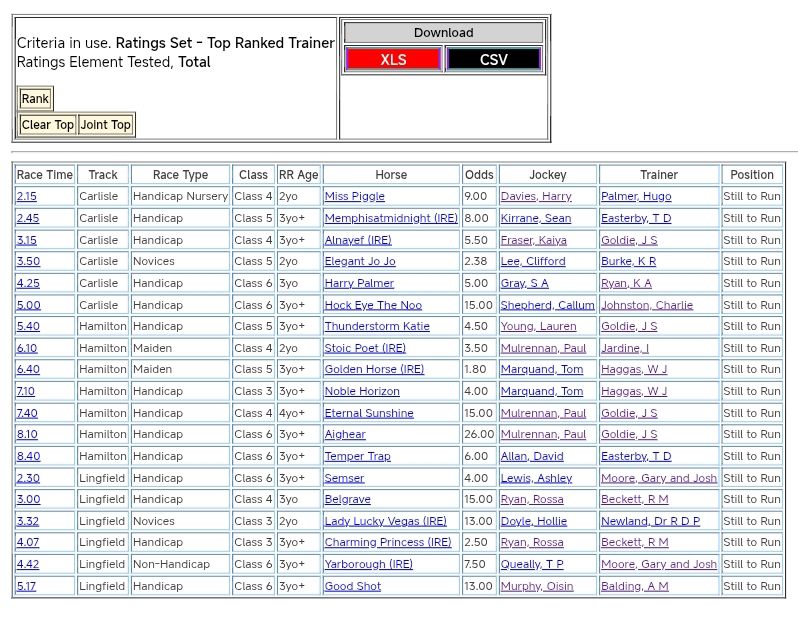
Task: Open the 2.15 Carlisle race time link
Action: coord(27,197)
